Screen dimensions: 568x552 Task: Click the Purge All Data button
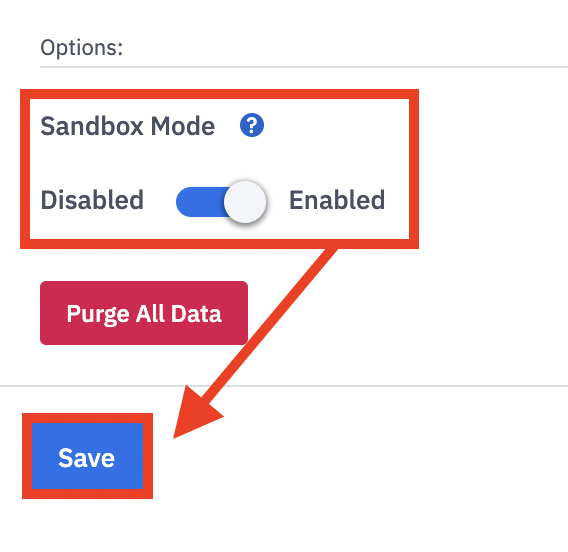click(x=144, y=313)
